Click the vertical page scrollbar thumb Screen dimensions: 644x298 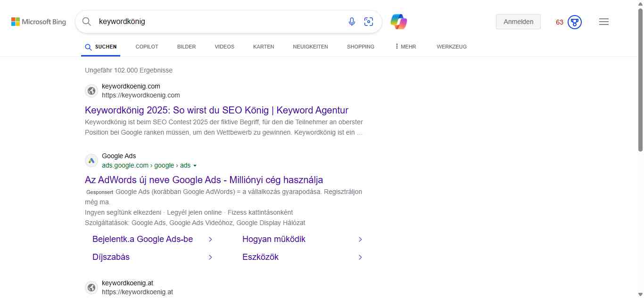tap(640, 80)
